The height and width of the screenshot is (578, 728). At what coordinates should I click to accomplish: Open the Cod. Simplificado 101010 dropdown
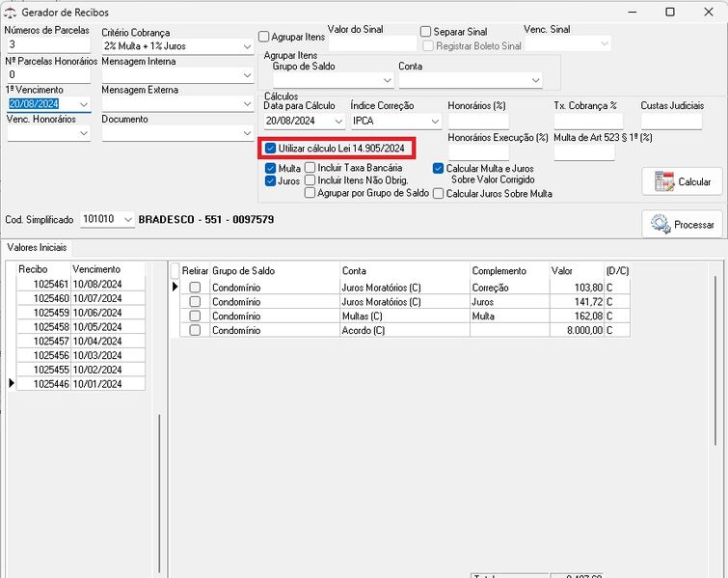click(x=126, y=220)
